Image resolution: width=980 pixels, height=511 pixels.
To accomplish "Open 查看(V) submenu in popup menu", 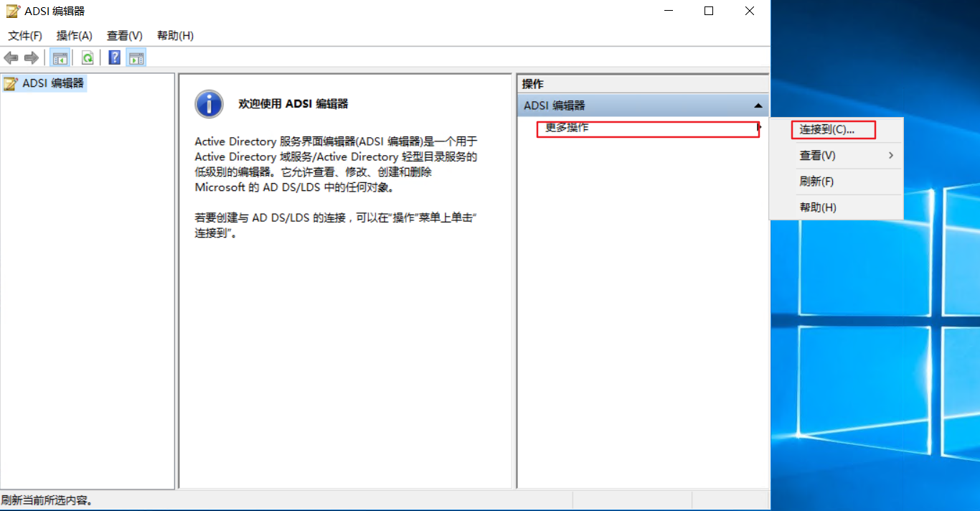I will (x=836, y=155).
